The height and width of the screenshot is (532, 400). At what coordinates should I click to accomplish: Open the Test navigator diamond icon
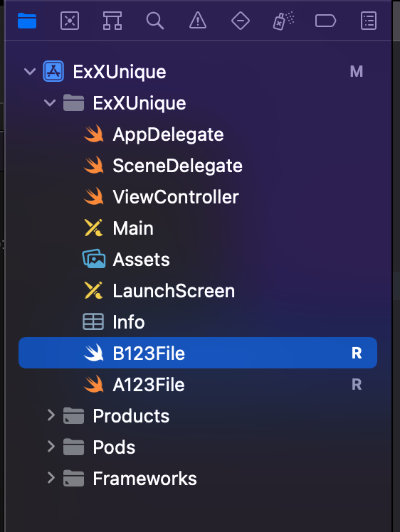tap(241, 21)
